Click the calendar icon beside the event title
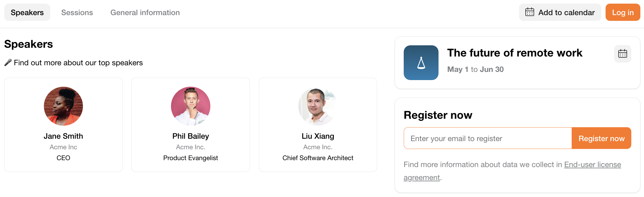This screenshot has height=197, width=644. [623, 54]
